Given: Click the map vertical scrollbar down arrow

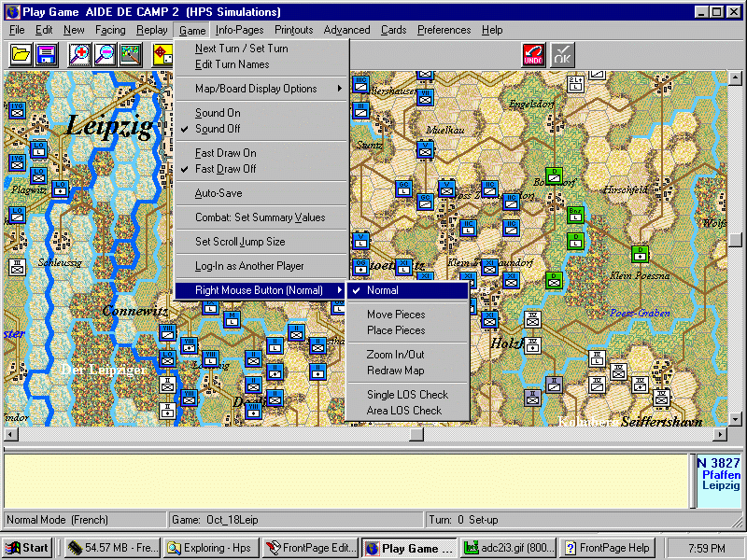Looking at the screenshot, I should click(735, 419).
